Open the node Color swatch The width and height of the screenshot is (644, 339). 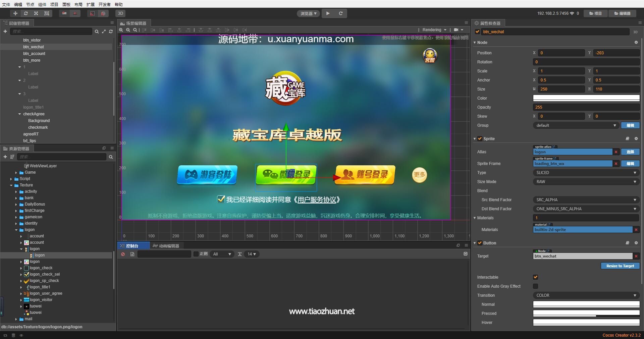click(x=586, y=98)
